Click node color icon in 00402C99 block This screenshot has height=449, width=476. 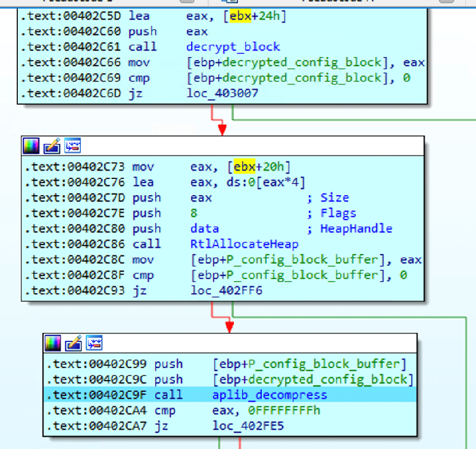[53, 343]
